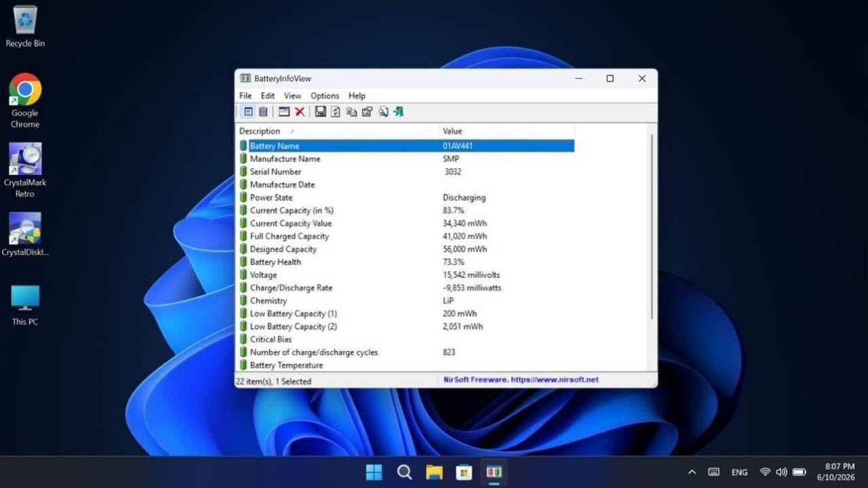
Task: Expand hidden tray icons chevron
Action: coord(692,472)
